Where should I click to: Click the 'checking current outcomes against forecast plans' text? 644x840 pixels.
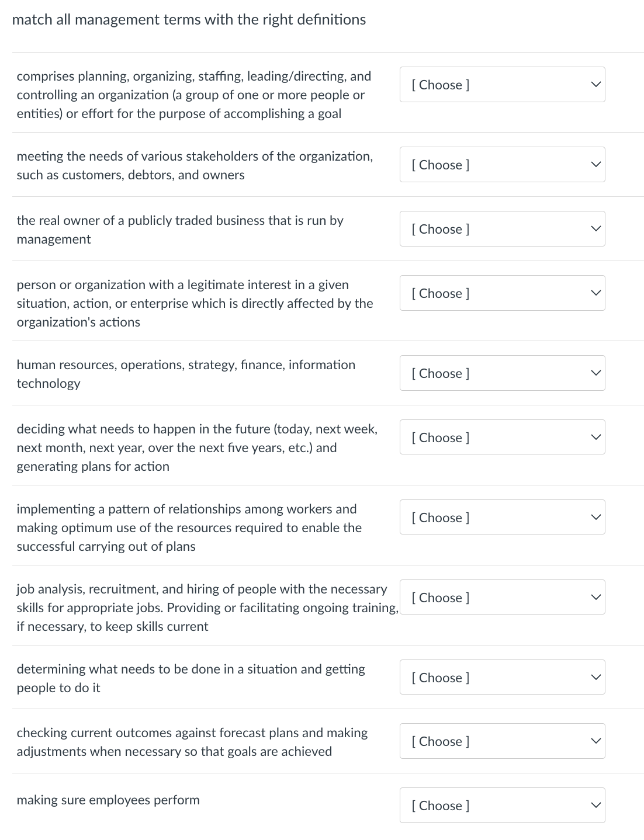pos(192,742)
